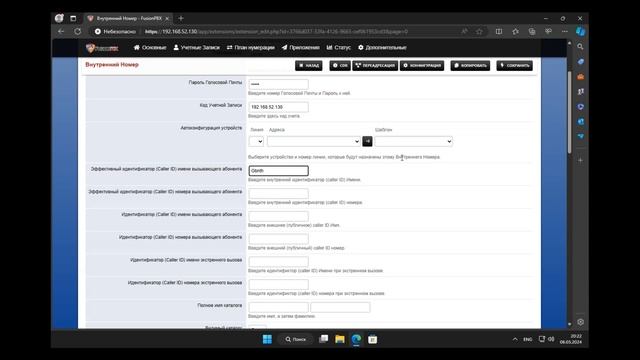Open File Explorer from taskbar

tap(340, 339)
